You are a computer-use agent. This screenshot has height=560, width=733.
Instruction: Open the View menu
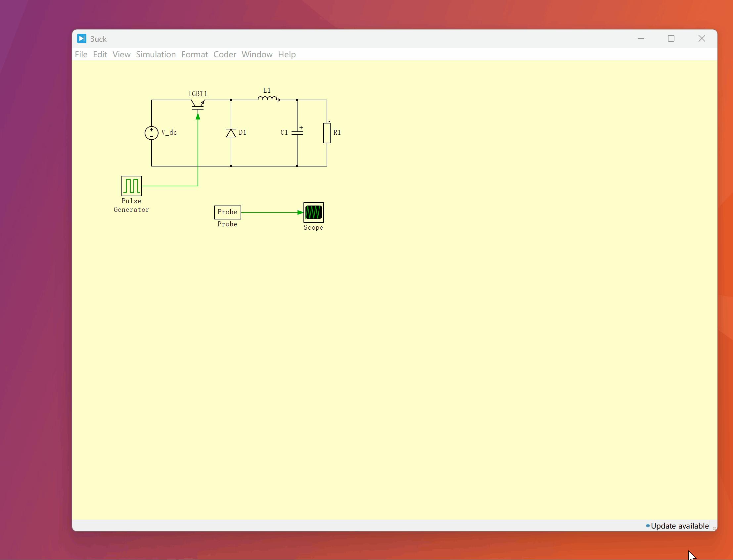coord(121,54)
